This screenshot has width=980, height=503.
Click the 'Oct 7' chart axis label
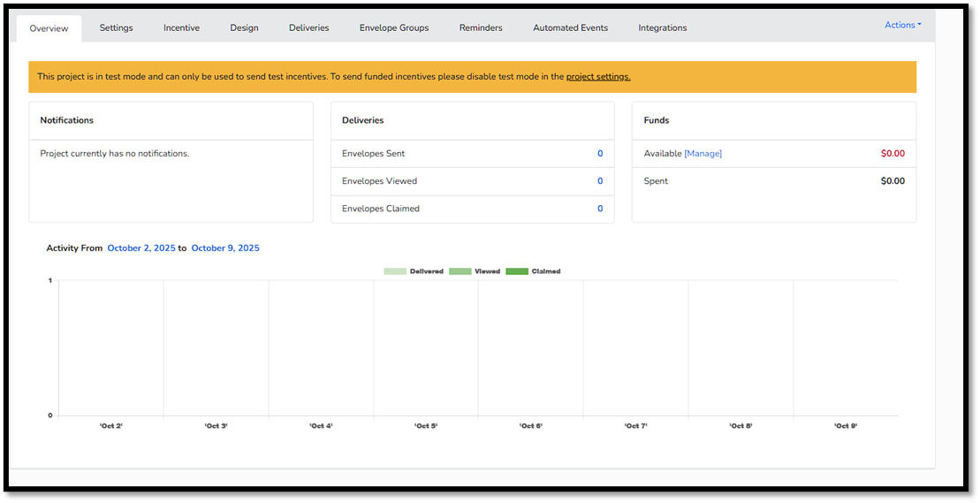635,425
